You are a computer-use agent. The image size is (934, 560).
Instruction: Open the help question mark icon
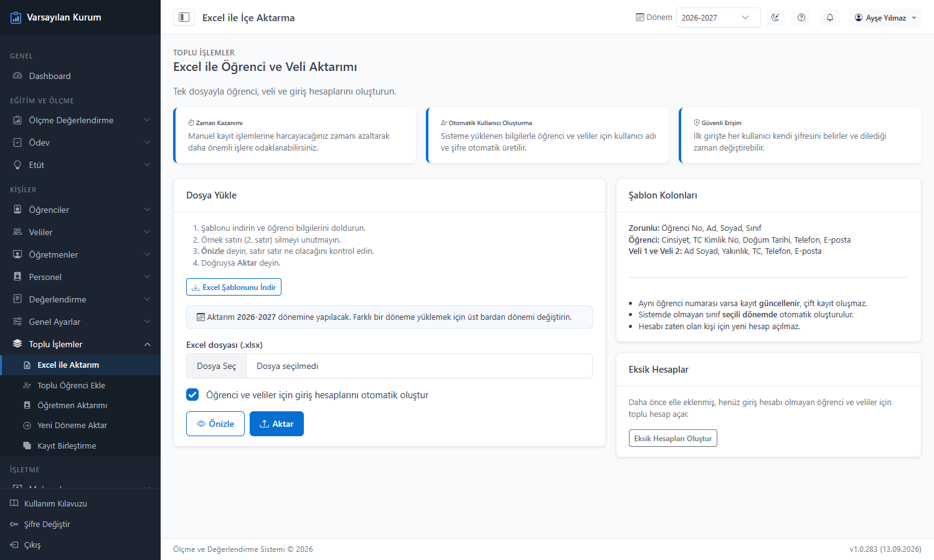(x=801, y=17)
